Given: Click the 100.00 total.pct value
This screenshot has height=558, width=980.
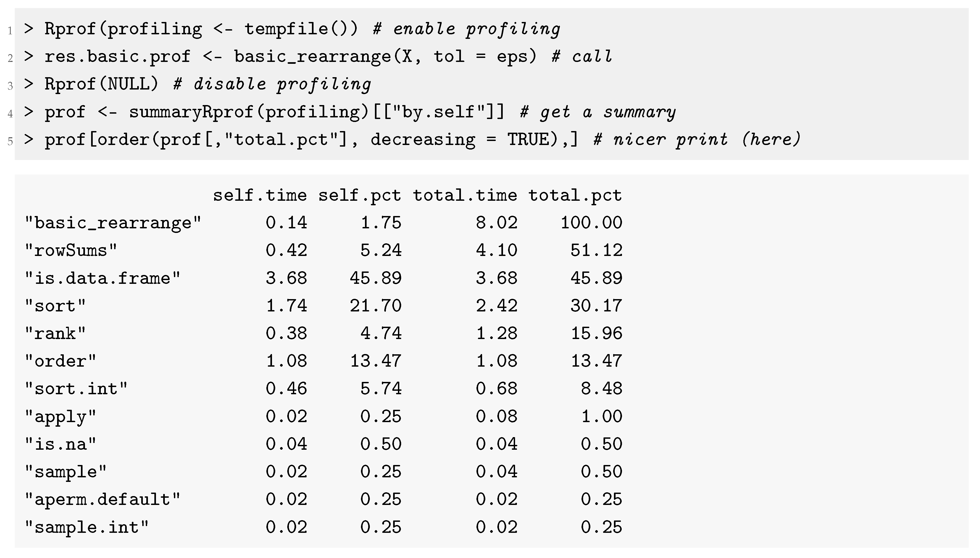Looking at the screenshot, I should (591, 223).
